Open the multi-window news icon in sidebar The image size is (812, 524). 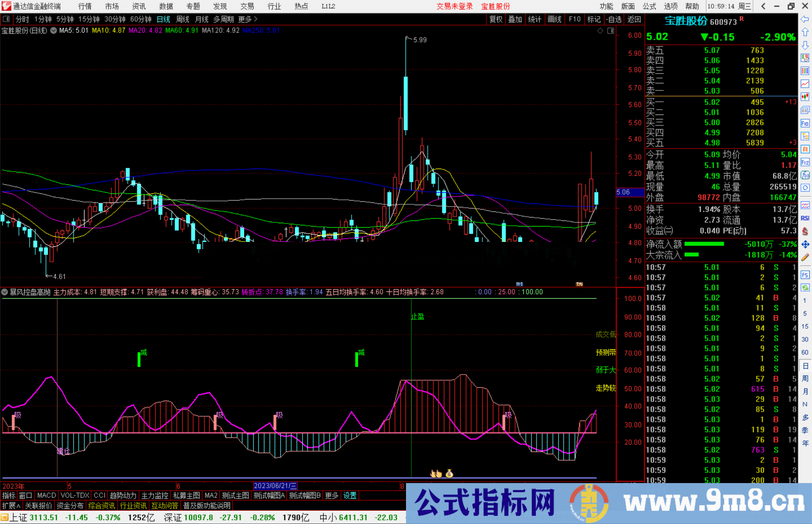(805, 110)
